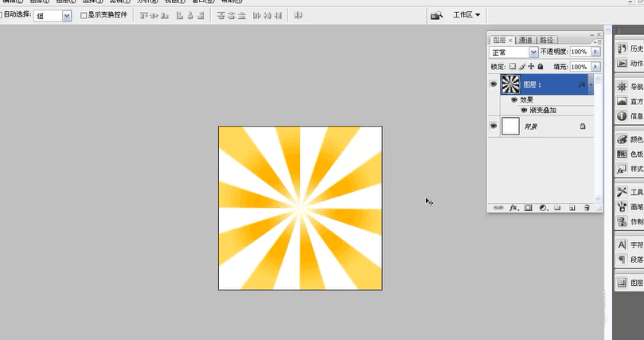
Task: Click the align horizontal centers icon
Action: [190, 16]
